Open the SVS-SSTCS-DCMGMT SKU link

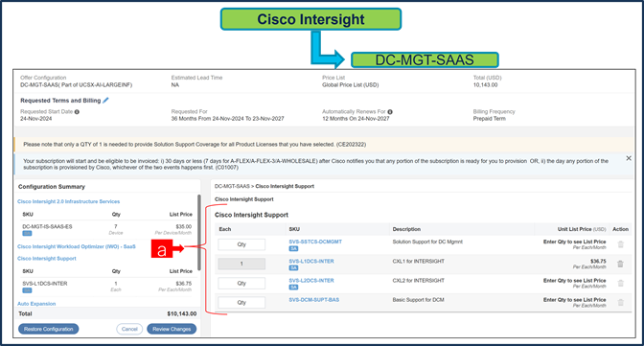(x=315, y=242)
